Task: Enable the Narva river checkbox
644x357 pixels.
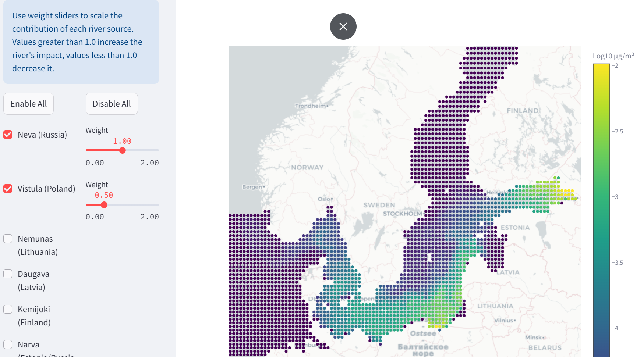Action: coord(8,344)
